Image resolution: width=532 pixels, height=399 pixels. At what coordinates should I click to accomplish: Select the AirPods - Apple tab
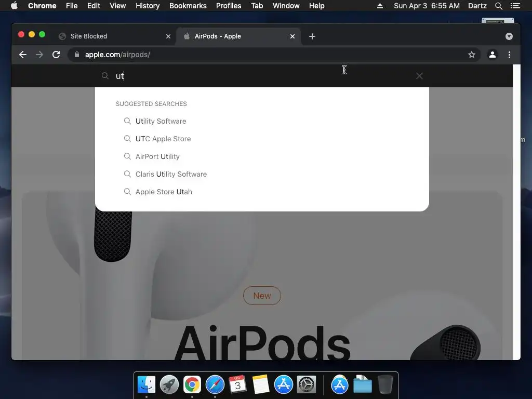pos(237,36)
